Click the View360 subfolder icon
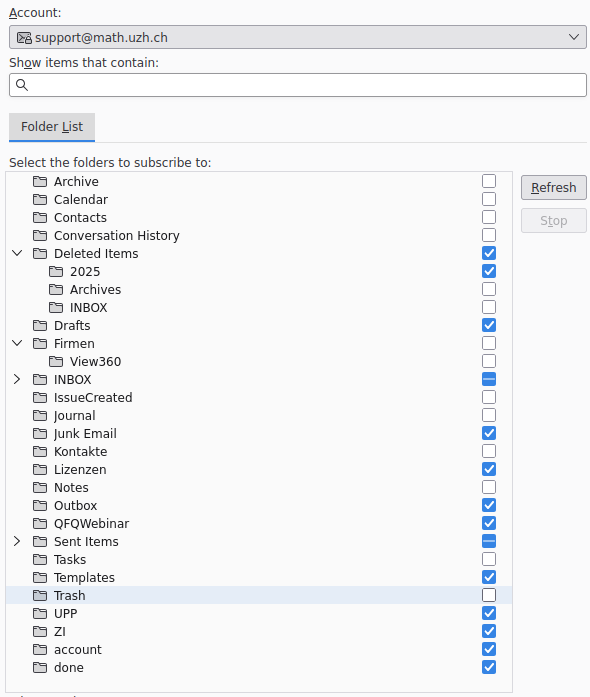590x697 pixels. click(56, 361)
